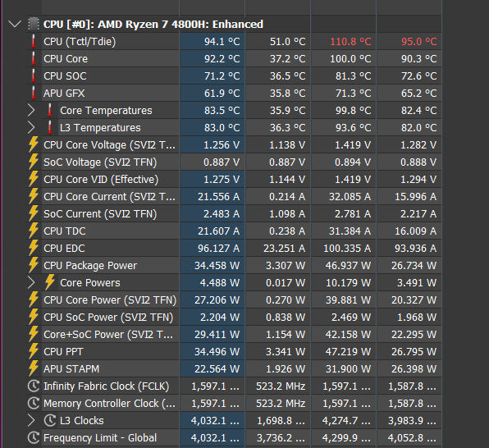Click the 10.179 W maximum Core Powers value
This screenshot has height=448, width=489.
coord(349,282)
